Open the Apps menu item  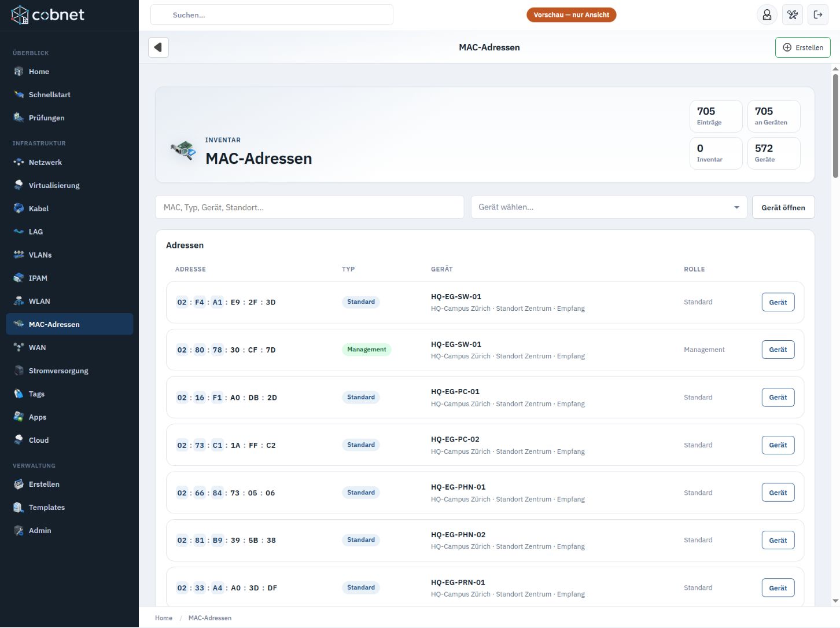tap(69, 417)
